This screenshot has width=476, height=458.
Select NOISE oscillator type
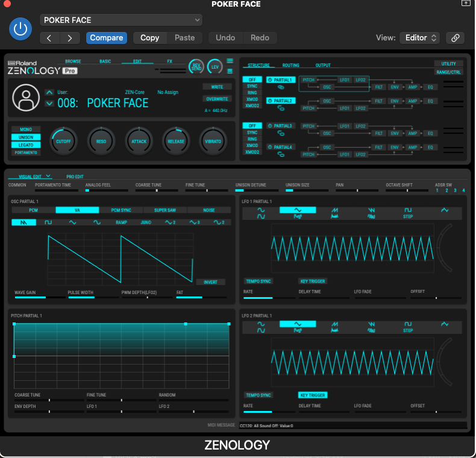pyautogui.click(x=209, y=210)
